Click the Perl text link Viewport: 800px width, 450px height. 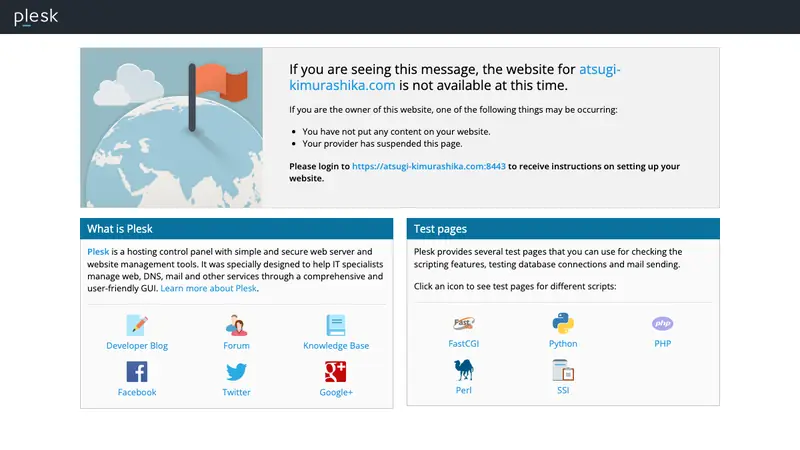[464, 390]
